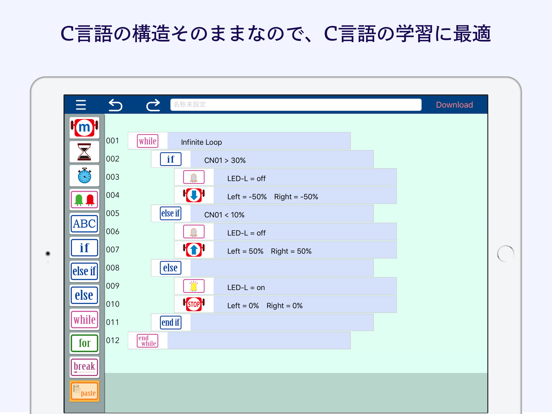Click the else icon on line 008
This screenshot has width=552, height=414.
coord(171,268)
